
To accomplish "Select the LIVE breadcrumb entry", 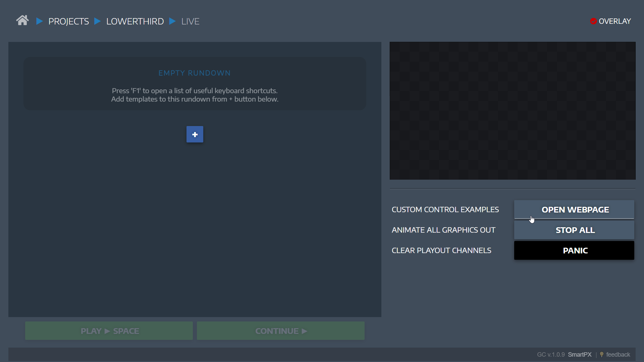I will click(x=190, y=21).
